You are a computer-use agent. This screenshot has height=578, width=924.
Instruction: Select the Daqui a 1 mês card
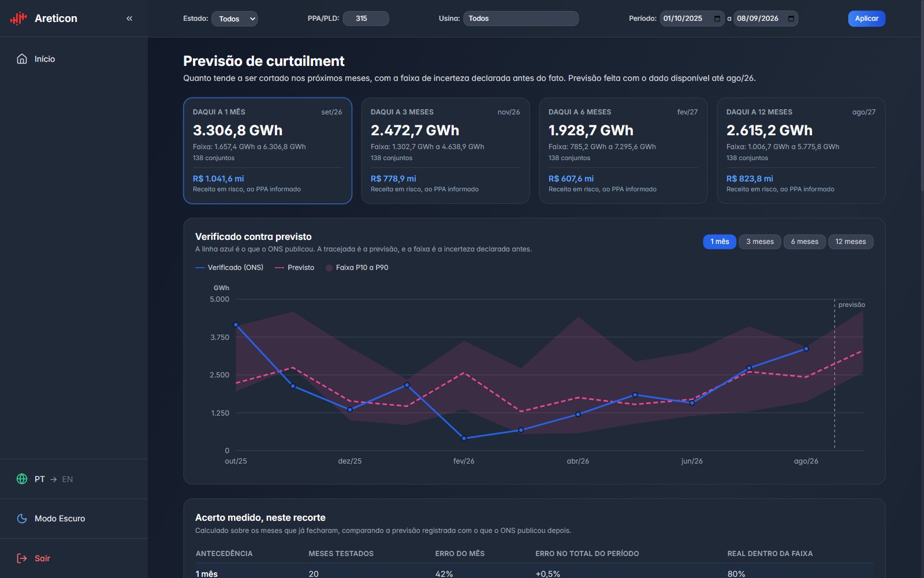tap(267, 151)
